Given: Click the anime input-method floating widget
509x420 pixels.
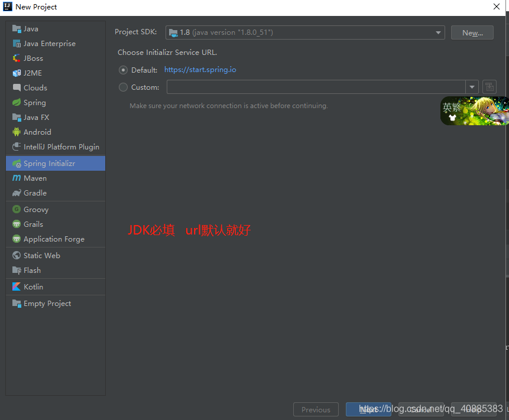Looking at the screenshot, I should (x=475, y=111).
